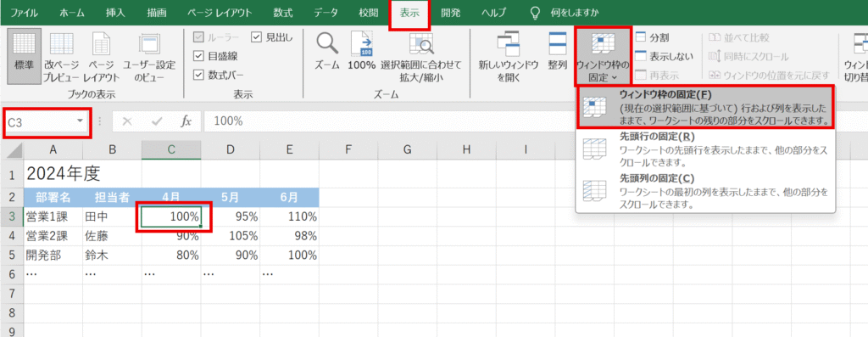
Task: Select the 6月 header cell
Action: pyautogui.click(x=290, y=197)
